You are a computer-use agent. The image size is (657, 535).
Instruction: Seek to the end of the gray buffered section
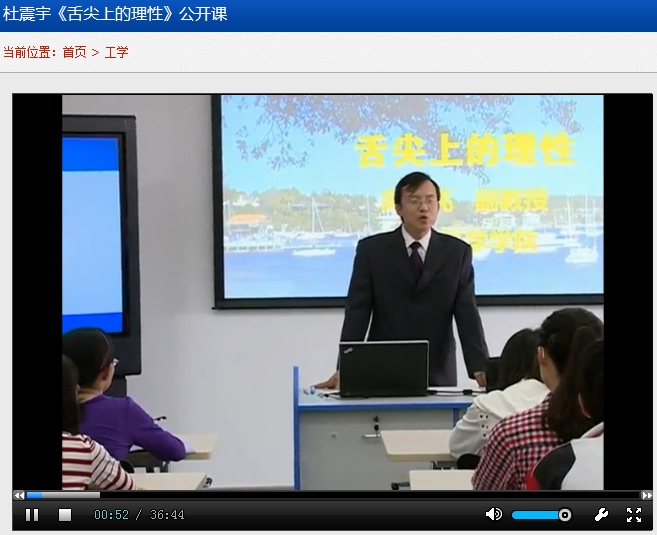point(99,495)
